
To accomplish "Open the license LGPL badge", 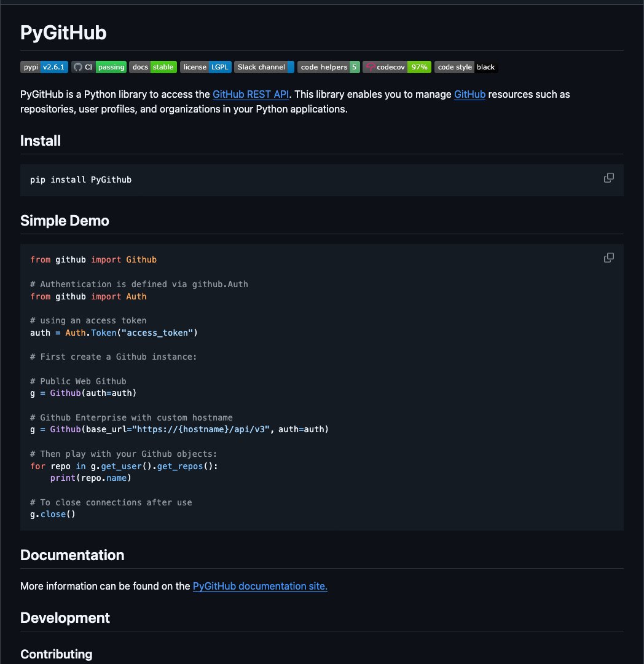I will (206, 67).
